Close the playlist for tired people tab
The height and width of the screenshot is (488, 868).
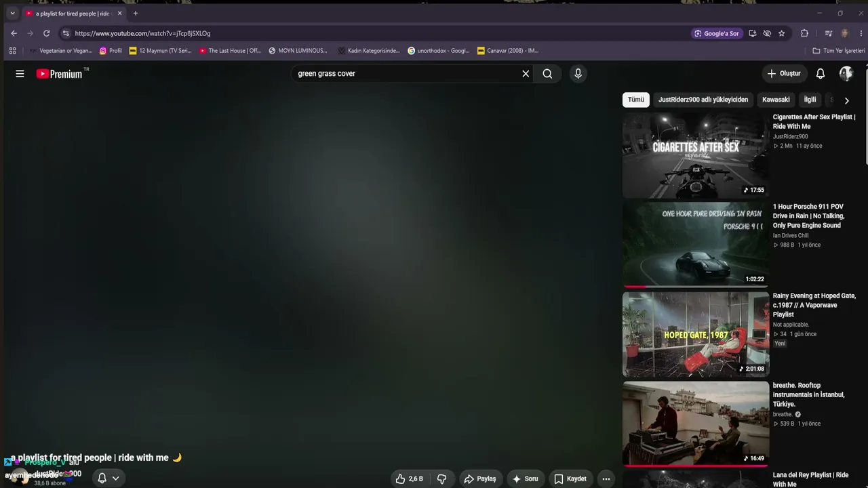tap(119, 14)
